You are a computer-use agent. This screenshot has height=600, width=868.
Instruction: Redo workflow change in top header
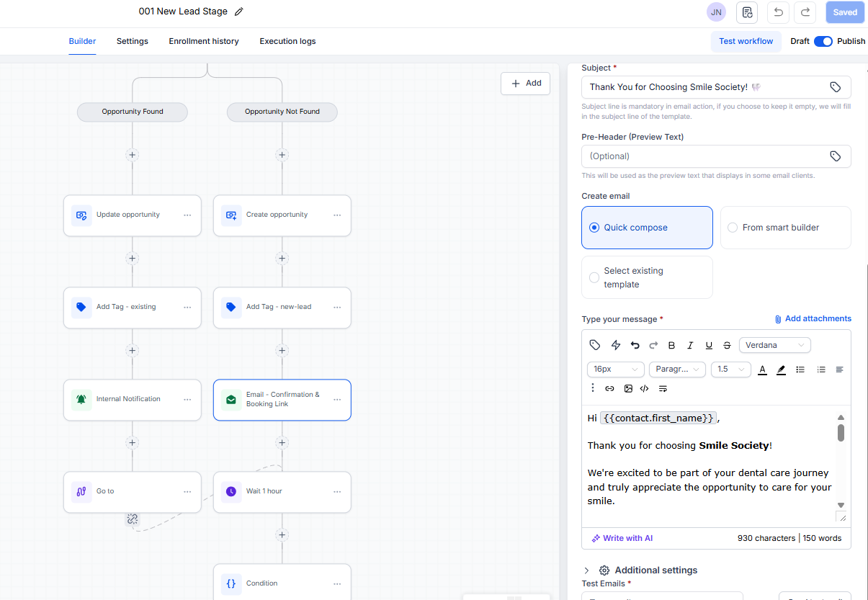(805, 12)
